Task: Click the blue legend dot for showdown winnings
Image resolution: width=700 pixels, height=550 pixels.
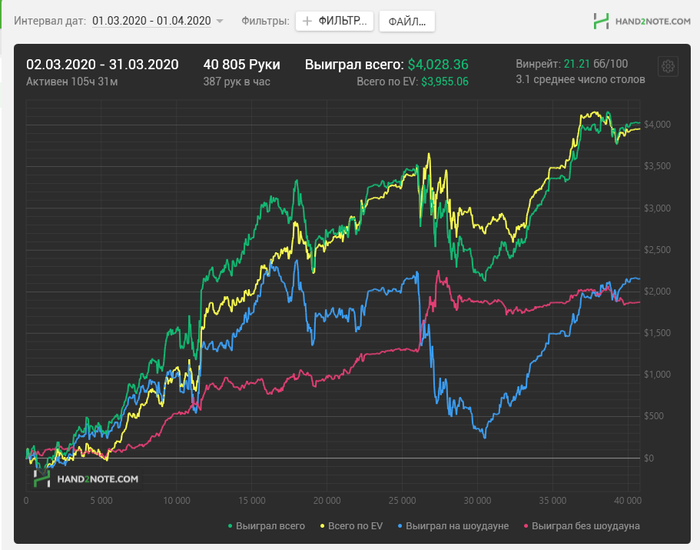Action: coord(400,526)
